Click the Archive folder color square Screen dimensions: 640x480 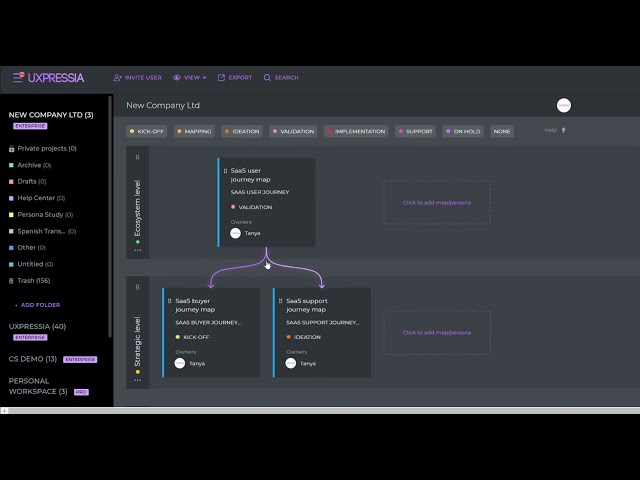point(11,165)
